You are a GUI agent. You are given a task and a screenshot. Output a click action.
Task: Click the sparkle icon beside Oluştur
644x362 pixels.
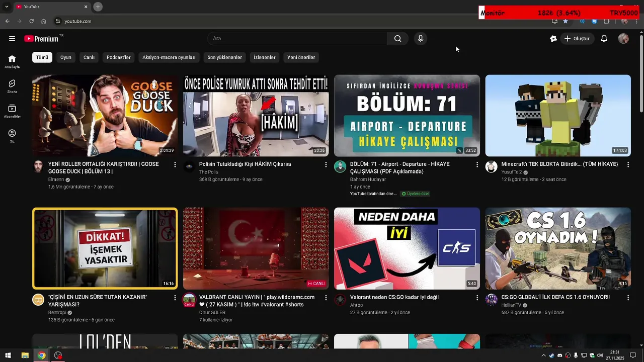pyautogui.click(x=553, y=39)
